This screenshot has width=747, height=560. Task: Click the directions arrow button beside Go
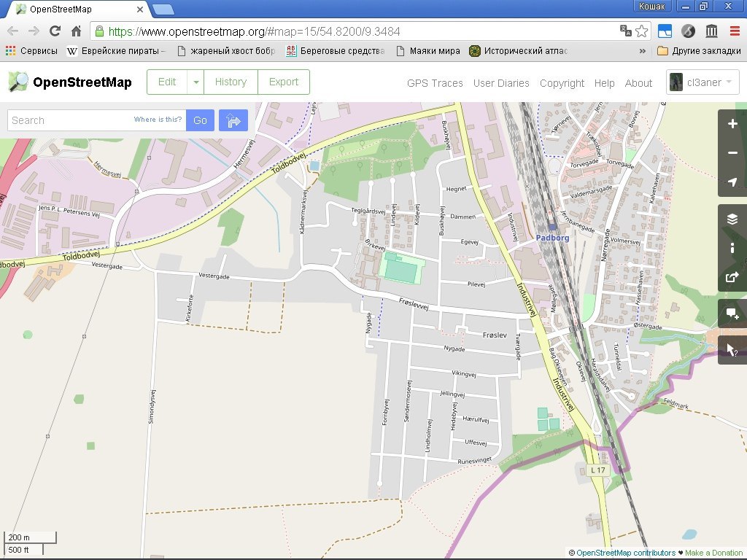(233, 120)
